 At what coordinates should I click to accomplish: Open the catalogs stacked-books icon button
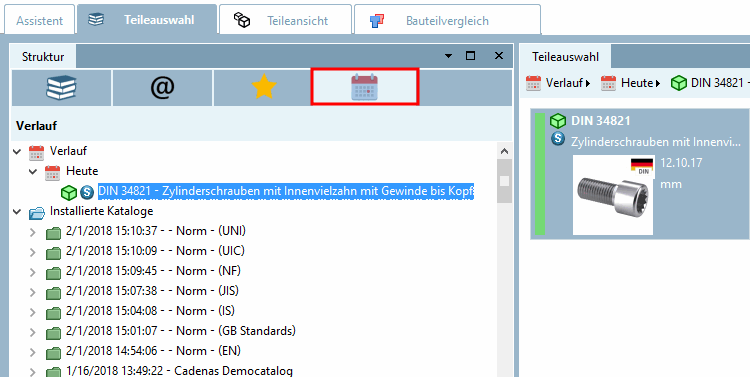click(61, 88)
